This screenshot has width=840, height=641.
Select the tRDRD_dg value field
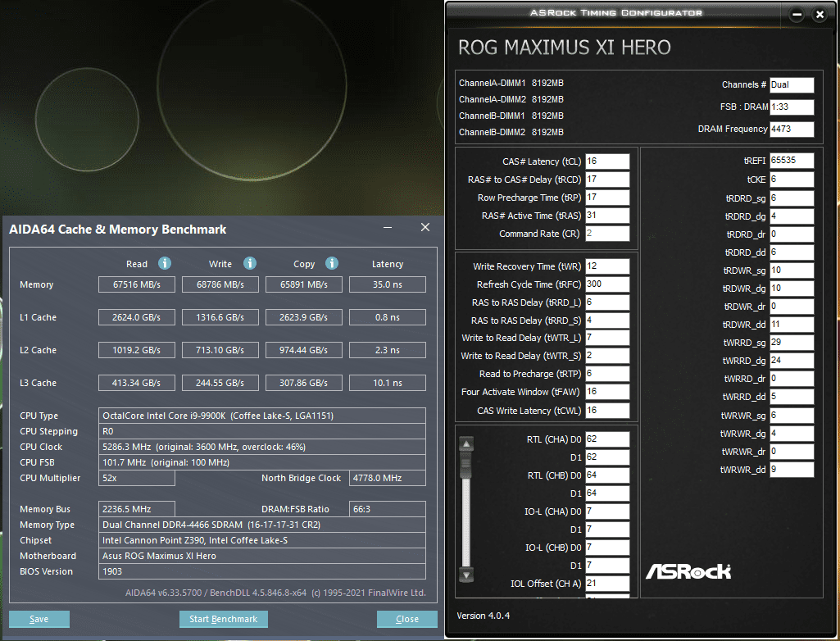pos(792,216)
